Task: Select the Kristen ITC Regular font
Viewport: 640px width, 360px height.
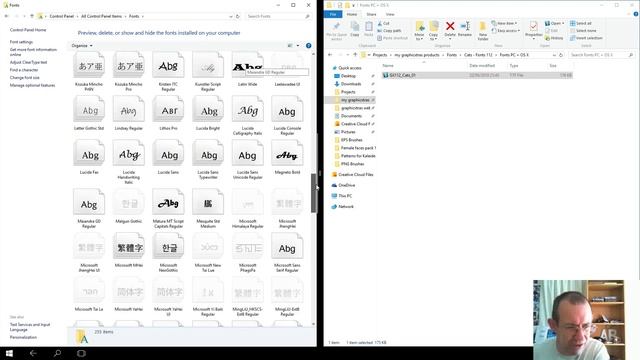Action: 168,71
